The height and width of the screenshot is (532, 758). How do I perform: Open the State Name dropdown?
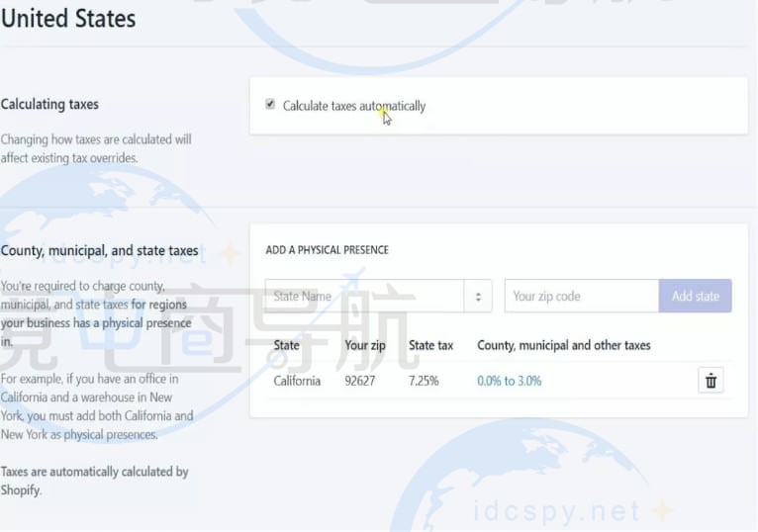(364, 296)
